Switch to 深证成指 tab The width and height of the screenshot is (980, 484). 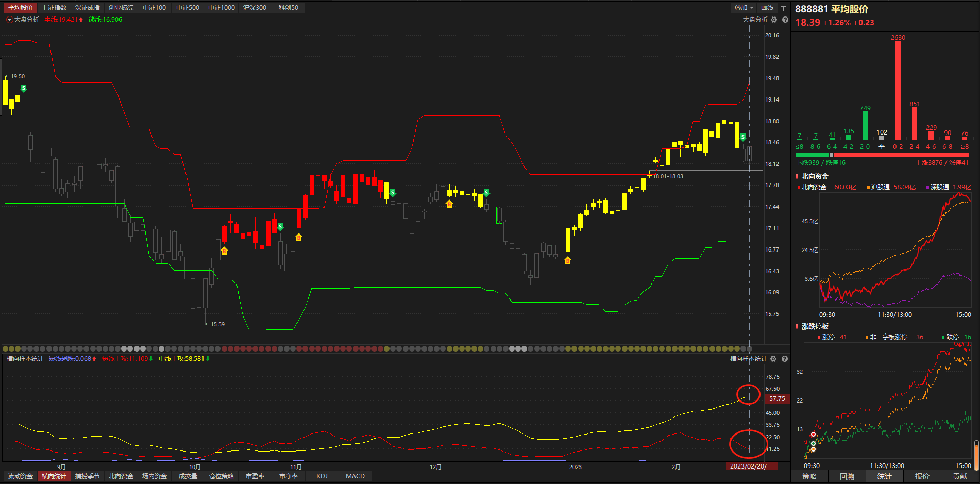coord(88,8)
